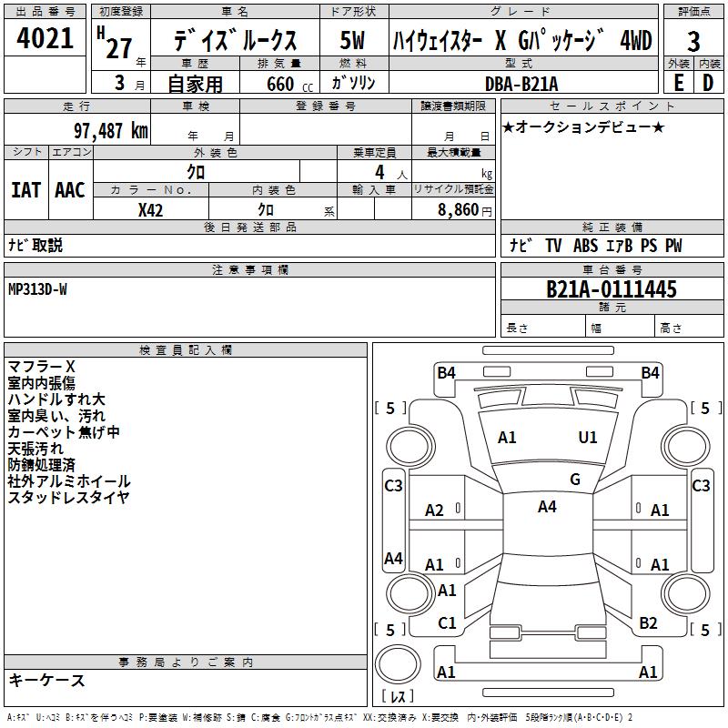Click the interior grade D
Viewport: 728px width, 728px height.
pyautogui.click(x=708, y=83)
